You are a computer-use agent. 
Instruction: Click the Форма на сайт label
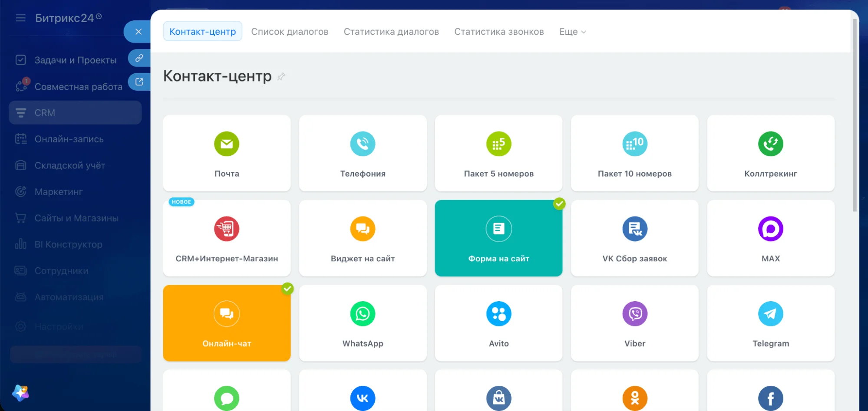tap(498, 259)
